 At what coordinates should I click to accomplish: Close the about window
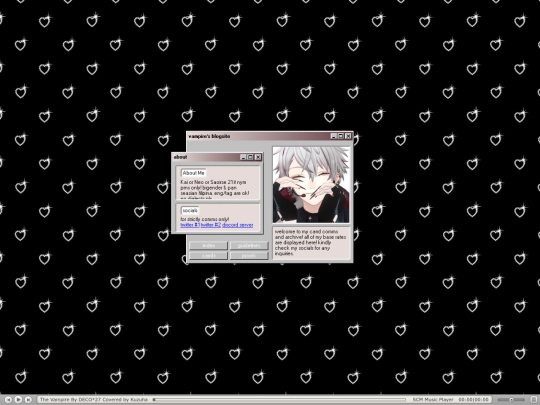(x=258, y=157)
